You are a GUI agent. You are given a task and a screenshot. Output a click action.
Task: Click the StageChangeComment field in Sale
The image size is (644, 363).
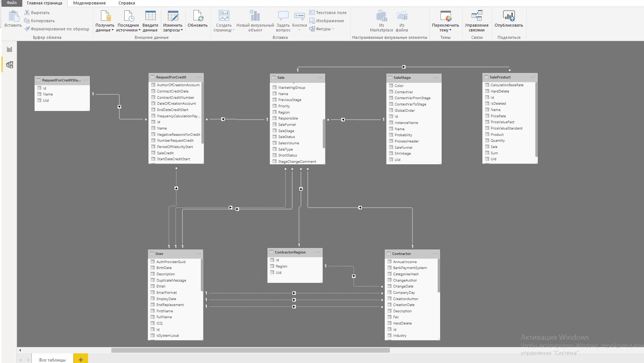click(x=297, y=162)
